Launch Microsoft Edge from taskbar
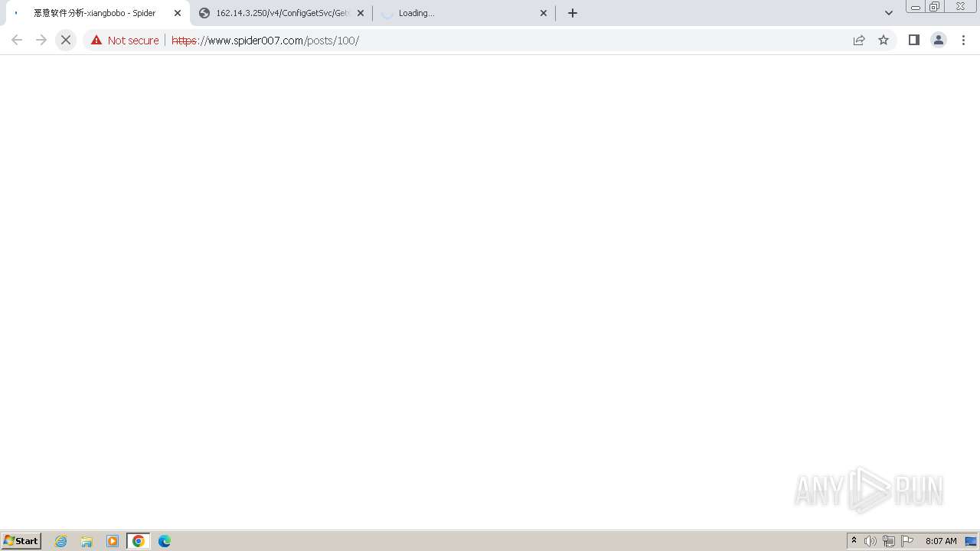The width and height of the screenshot is (980, 551). [x=165, y=541]
